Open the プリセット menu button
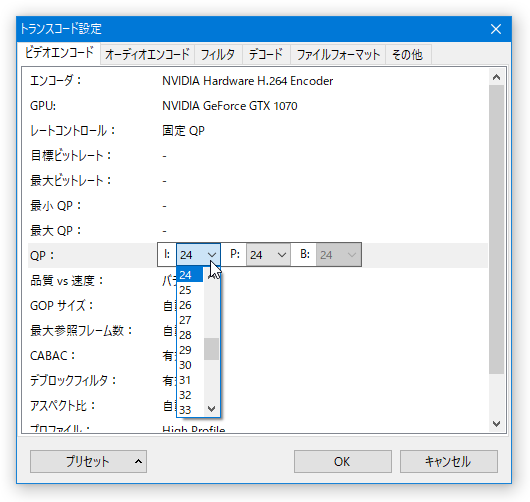The image size is (530, 502). point(88,461)
